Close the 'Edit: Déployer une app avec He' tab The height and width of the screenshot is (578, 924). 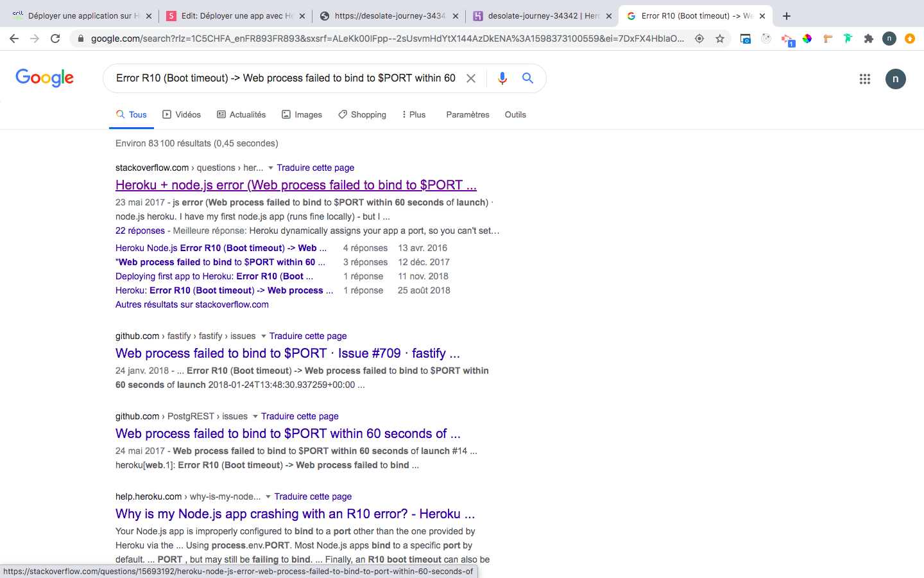pyautogui.click(x=302, y=16)
